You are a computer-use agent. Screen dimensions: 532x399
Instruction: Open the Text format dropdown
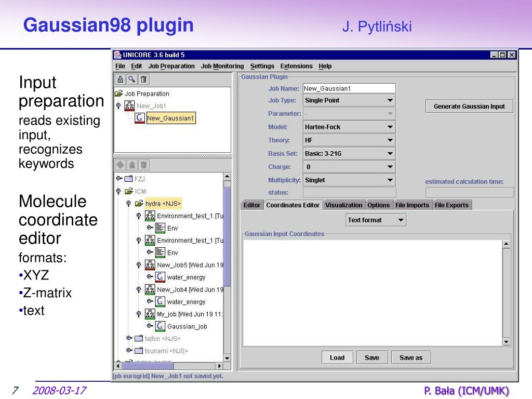coord(376,220)
